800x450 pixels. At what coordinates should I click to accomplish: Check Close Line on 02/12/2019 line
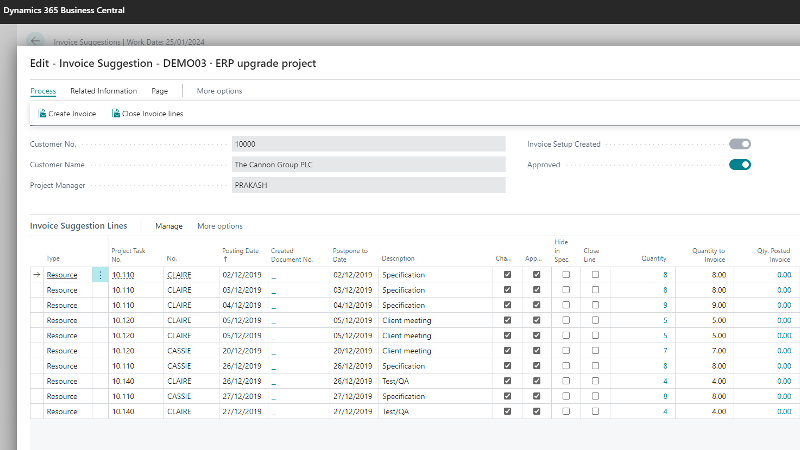point(595,274)
